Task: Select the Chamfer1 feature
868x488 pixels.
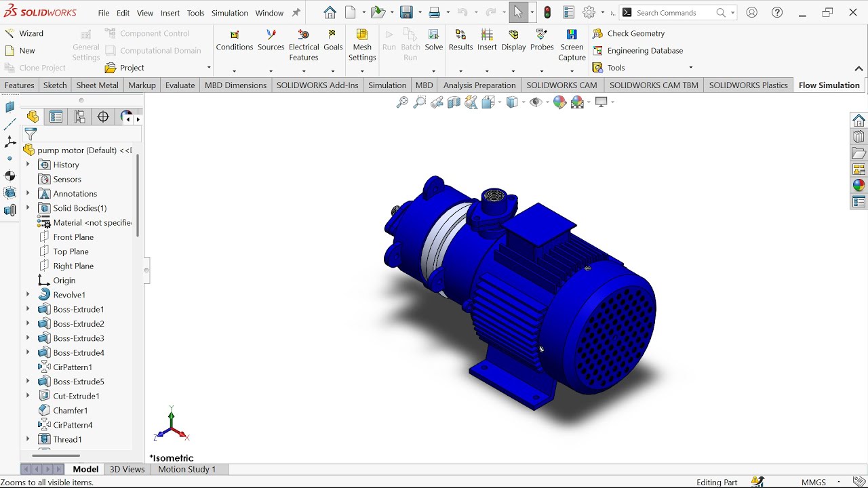Action: [x=71, y=411]
